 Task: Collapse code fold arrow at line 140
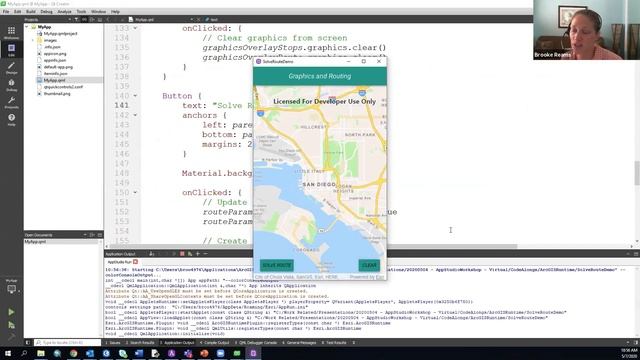click(135, 96)
